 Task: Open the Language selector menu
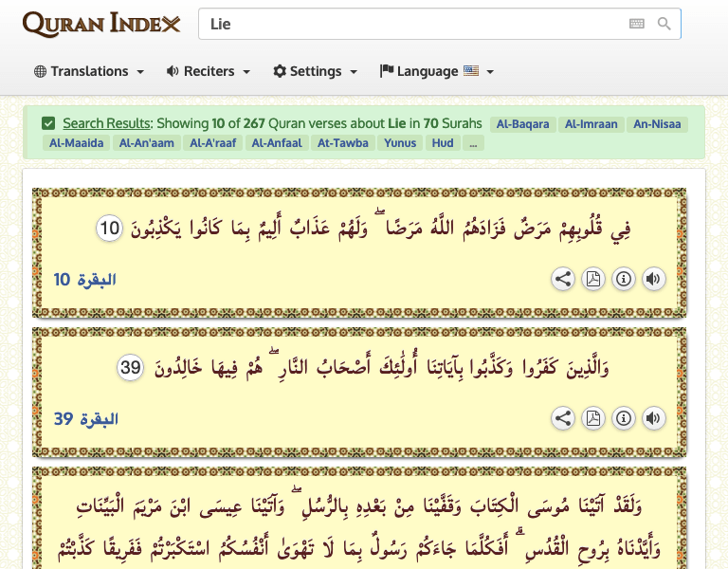[x=437, y=71]
